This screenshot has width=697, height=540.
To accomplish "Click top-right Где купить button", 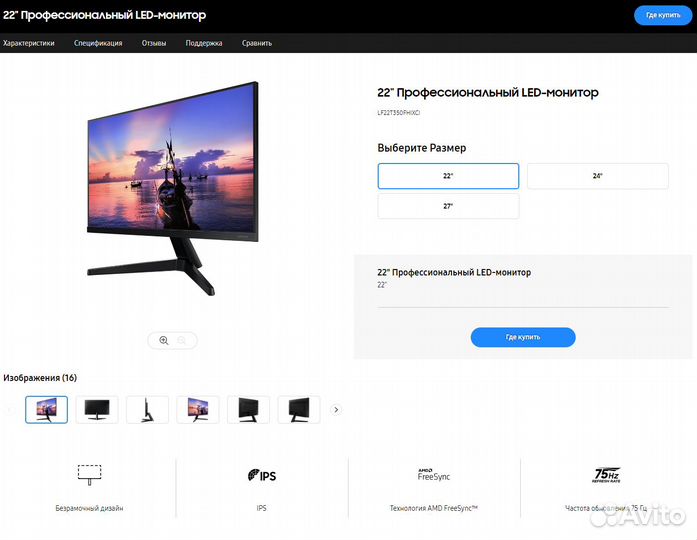I will 663,15.
